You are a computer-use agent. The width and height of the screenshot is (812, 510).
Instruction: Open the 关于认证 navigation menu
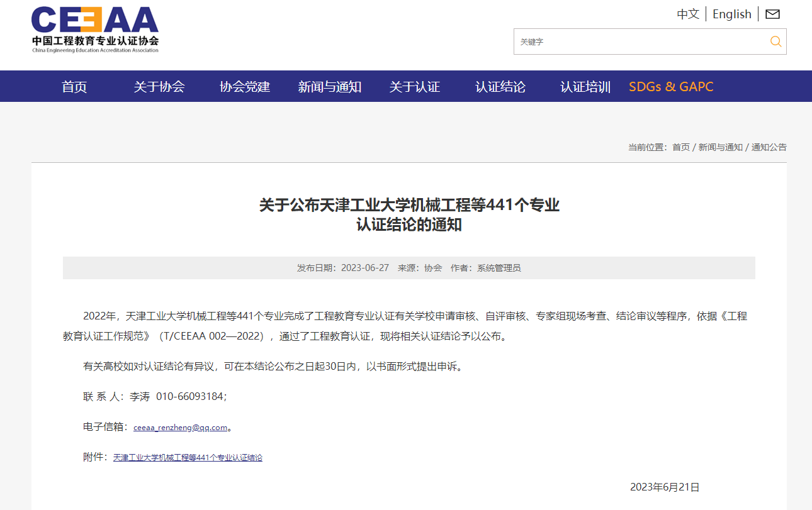415,87
